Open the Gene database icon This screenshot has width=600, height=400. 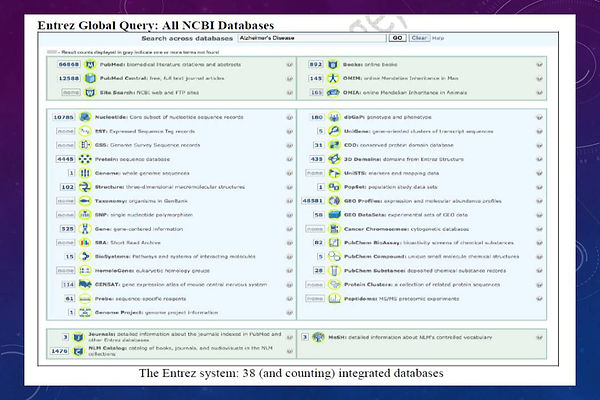click(85, 229)
